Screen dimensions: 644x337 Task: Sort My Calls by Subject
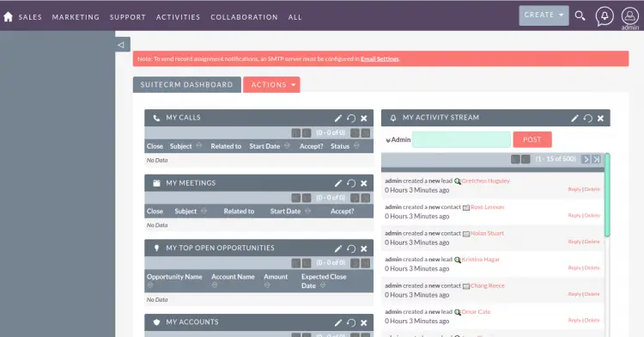point(199,145)
